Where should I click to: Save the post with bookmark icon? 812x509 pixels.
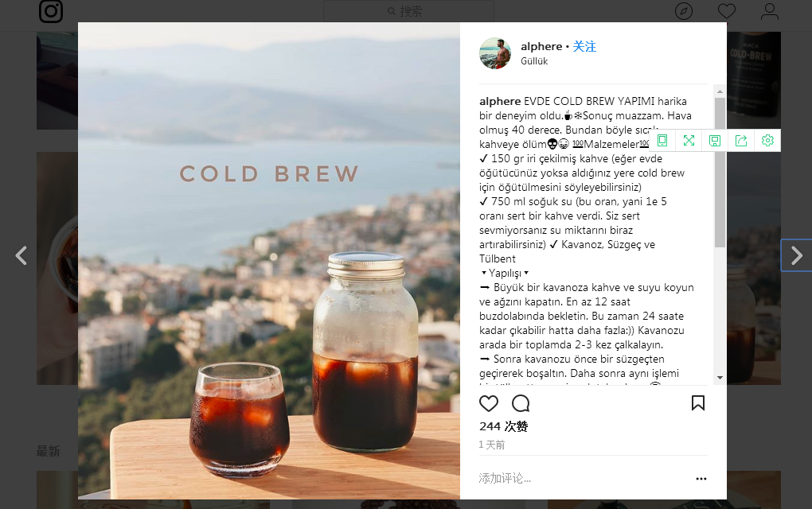tap(698, 403)
